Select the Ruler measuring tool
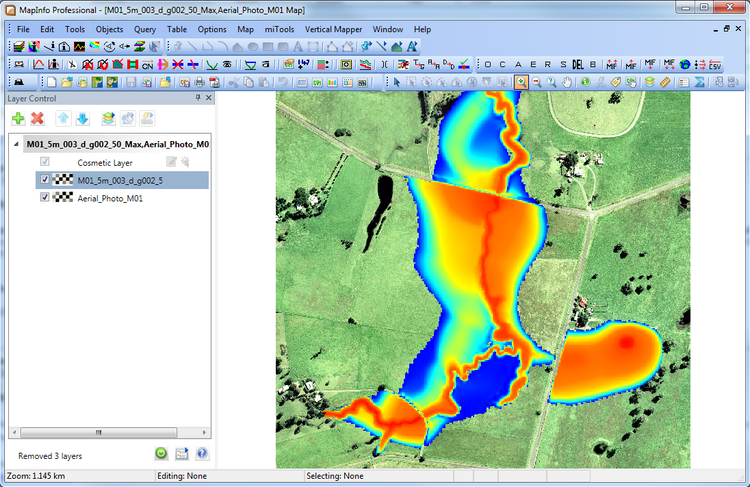 pyautogui.click(x=666, y=81)
